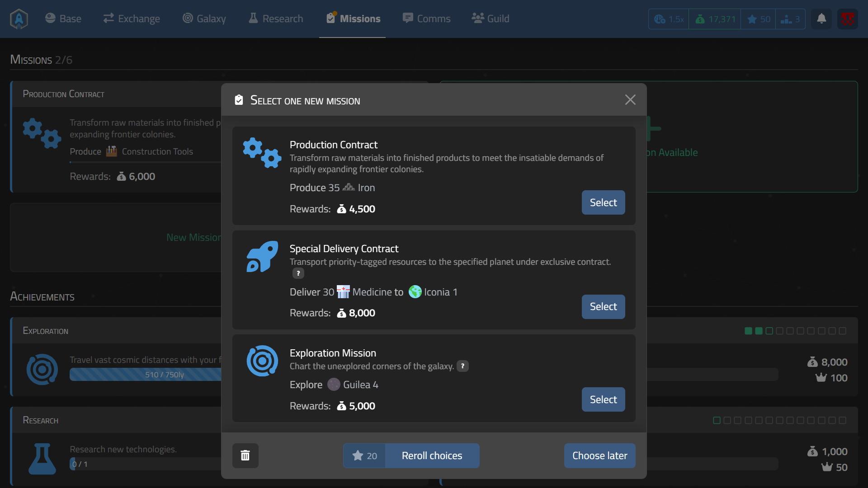This screenshot has width=868, height=488.
Task: Click the Choose later button
Action: [x=599, y=455]
